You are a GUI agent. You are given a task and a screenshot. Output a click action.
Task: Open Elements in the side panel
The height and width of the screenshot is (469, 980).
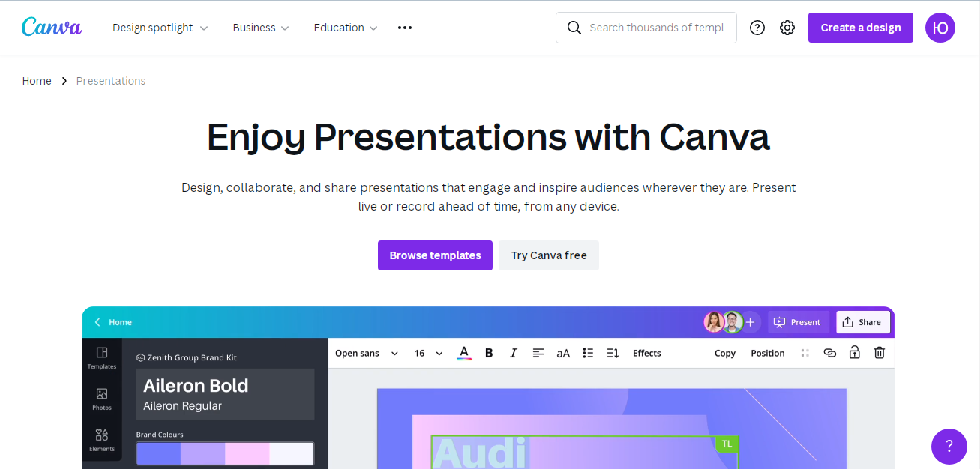pyautogui.click(x=102, y=440)
